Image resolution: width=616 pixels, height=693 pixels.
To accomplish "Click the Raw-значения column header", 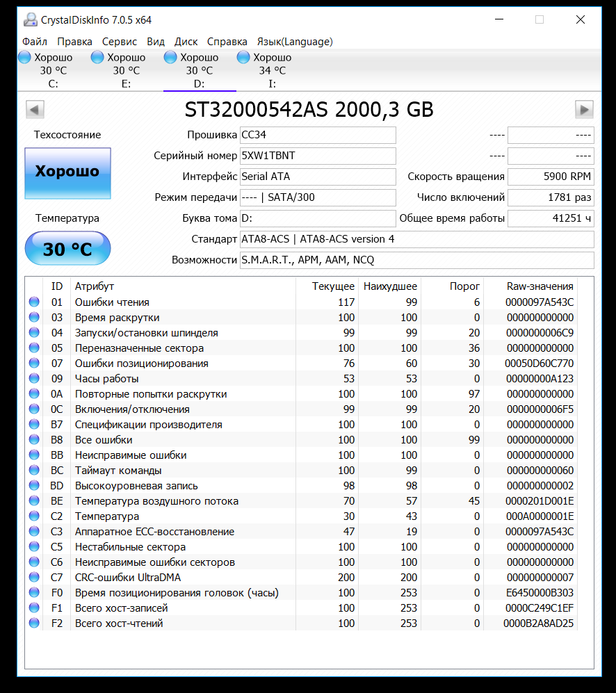I will coord(530,286).
